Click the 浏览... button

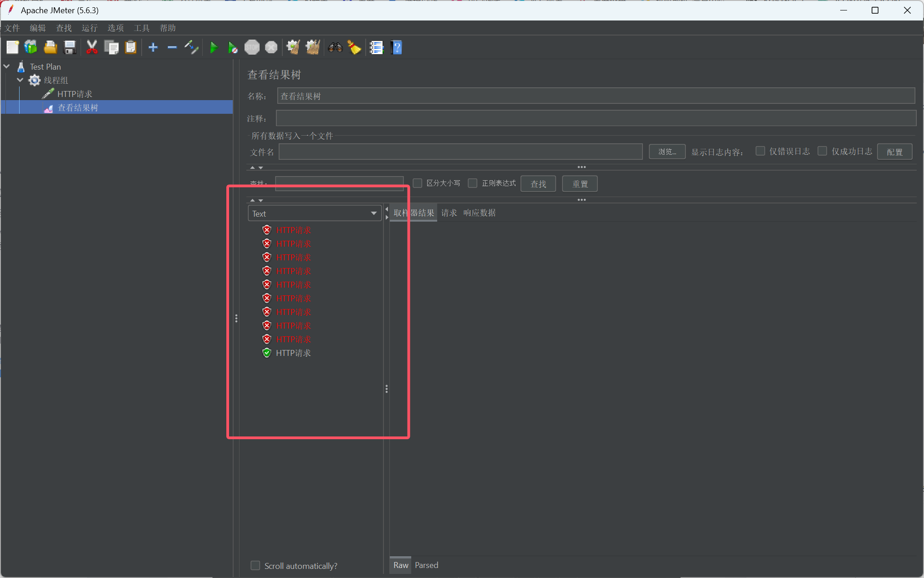667,152
